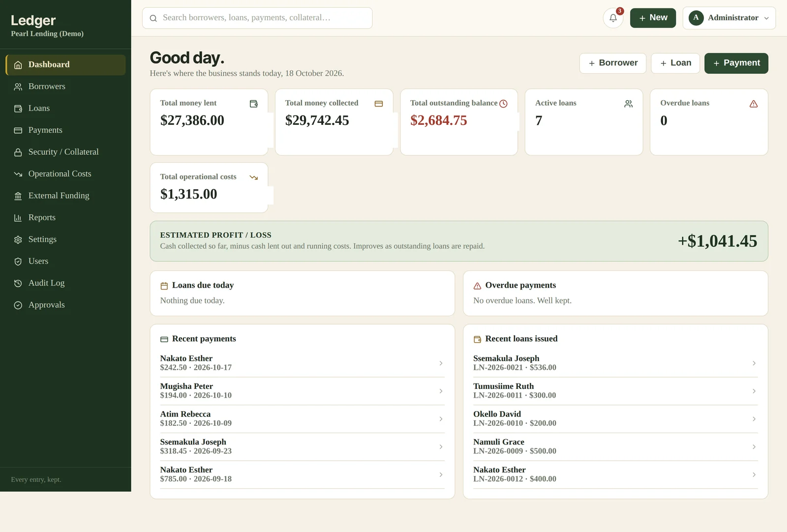The width and height of the screenshot is (787, 532).
Task: Open Tumusiime Ruth loan row chevron
Action: [754, 391]
